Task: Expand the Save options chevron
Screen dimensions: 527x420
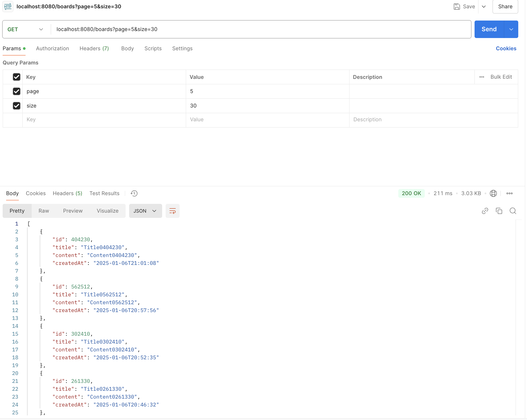Action: [x=484, y=7]
